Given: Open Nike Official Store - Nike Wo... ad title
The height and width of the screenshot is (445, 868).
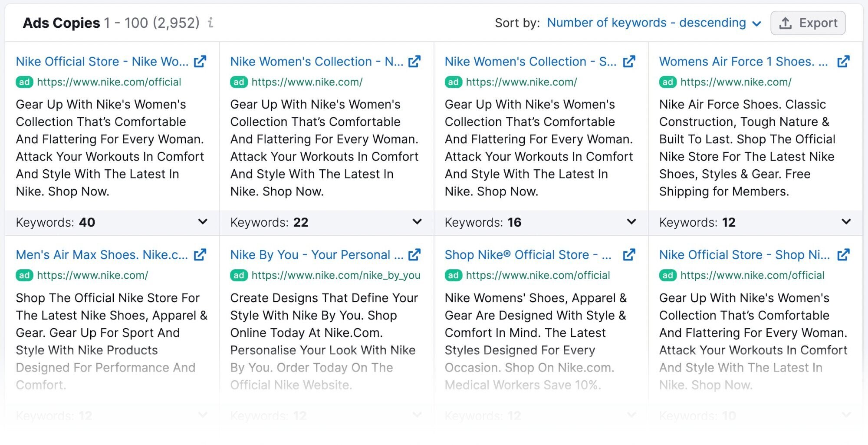Looking at the screenshot, I should (102, 62).
